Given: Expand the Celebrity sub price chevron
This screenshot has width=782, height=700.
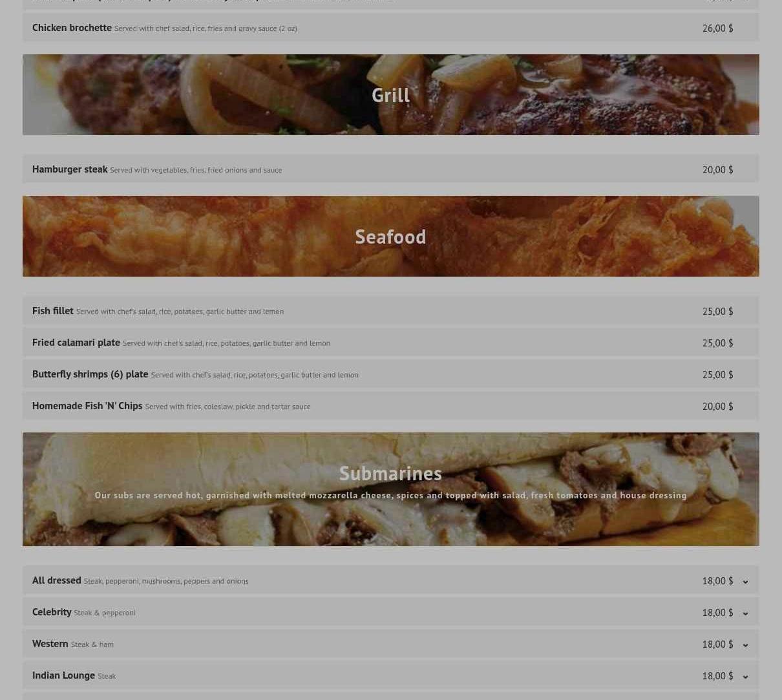Looking at the screenshot, I should [745, 613].
